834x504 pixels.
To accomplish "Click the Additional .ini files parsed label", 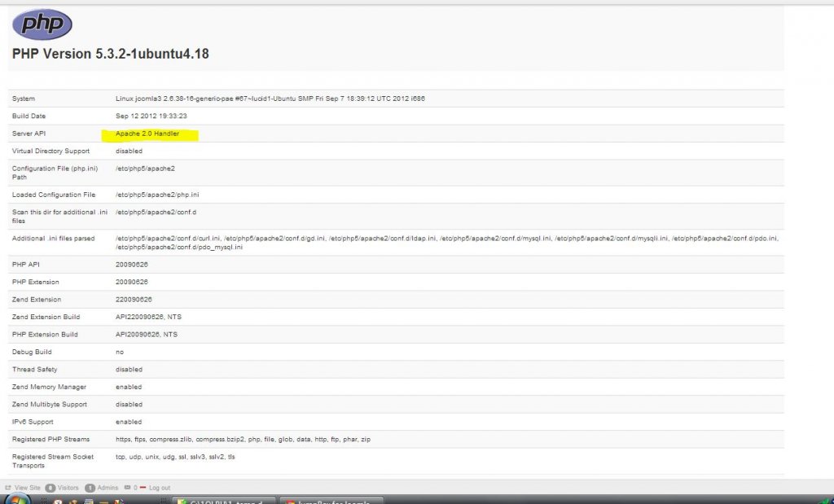I will (x=53, y=239).
